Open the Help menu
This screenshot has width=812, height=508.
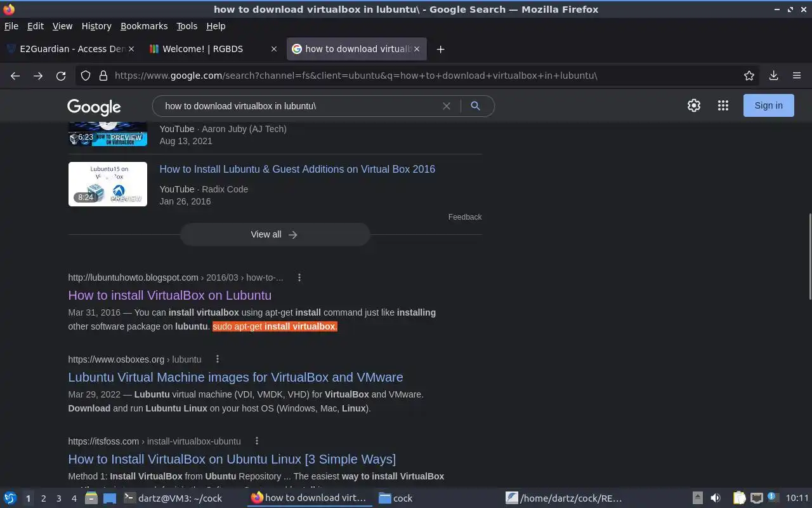coord(216,26)
